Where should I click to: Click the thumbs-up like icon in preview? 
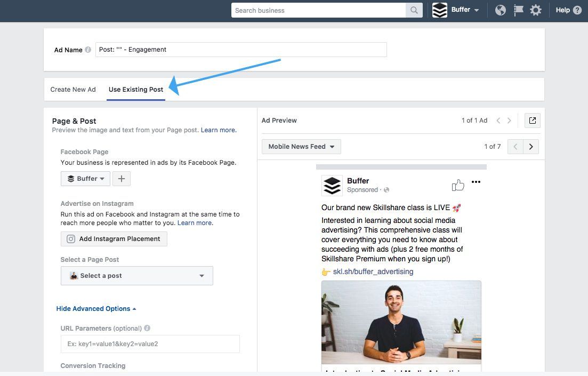pos(458,185)
